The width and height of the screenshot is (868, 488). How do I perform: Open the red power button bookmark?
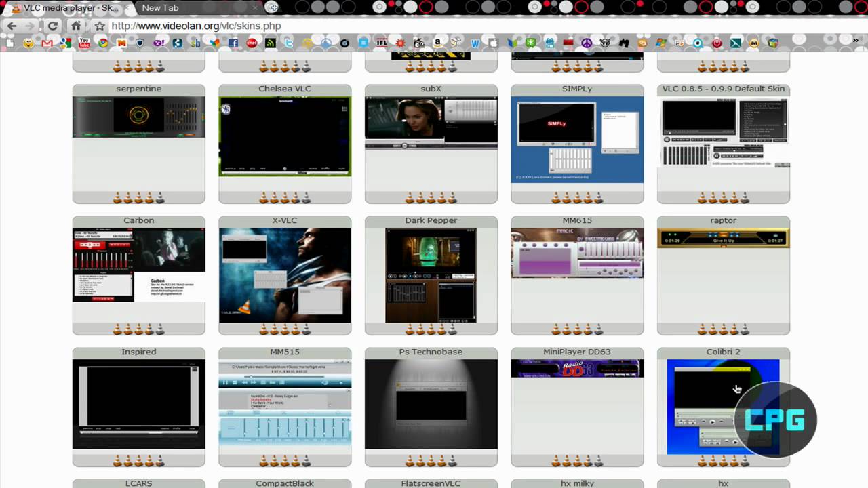(x=717, y=43)
